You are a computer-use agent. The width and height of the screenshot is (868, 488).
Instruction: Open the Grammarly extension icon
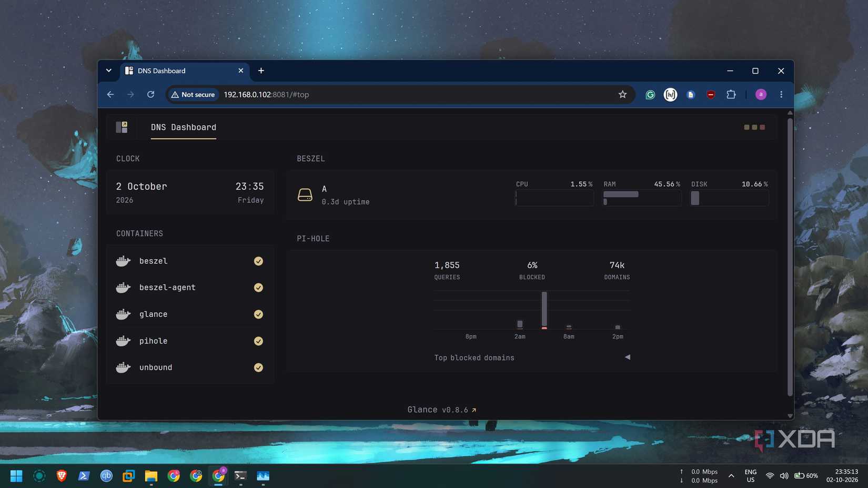(x=650, y=95)
